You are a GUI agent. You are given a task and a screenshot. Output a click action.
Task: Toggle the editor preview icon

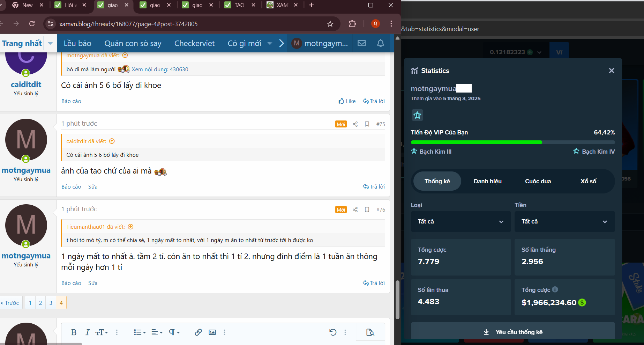370,332
